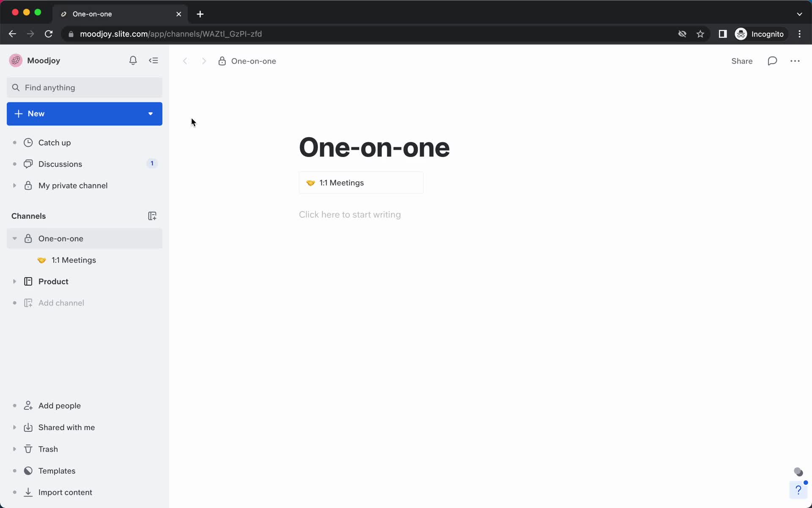
Task: Click the New document button
Action: 84,113
